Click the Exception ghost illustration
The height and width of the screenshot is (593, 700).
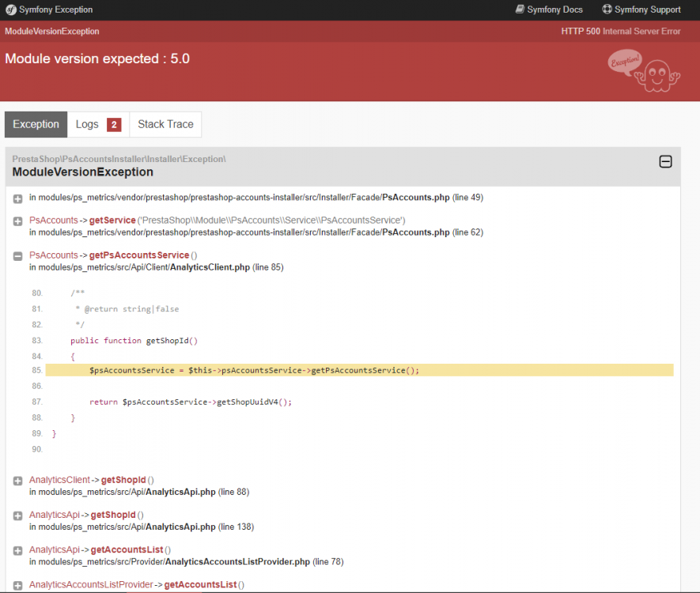(643, 70)
